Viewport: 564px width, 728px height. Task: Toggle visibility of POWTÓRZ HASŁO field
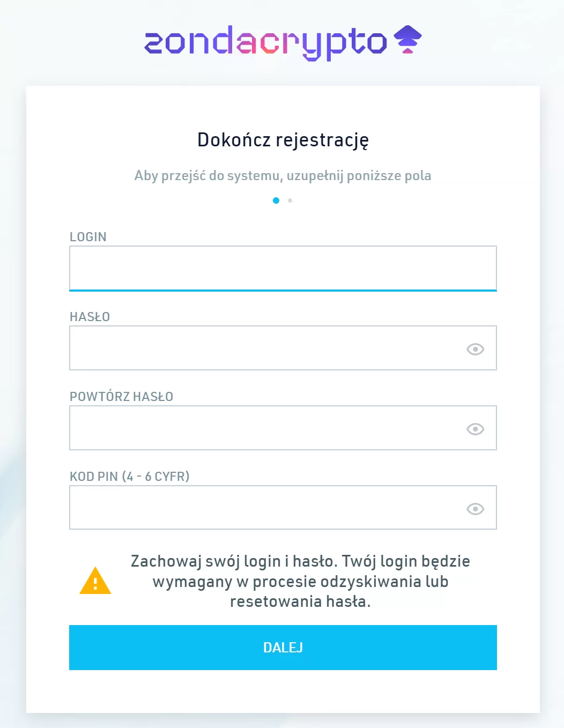click(475, 429)
